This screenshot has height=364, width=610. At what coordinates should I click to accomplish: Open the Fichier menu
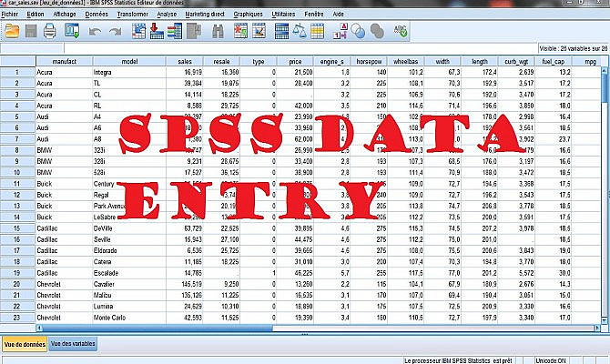(10, 14)
